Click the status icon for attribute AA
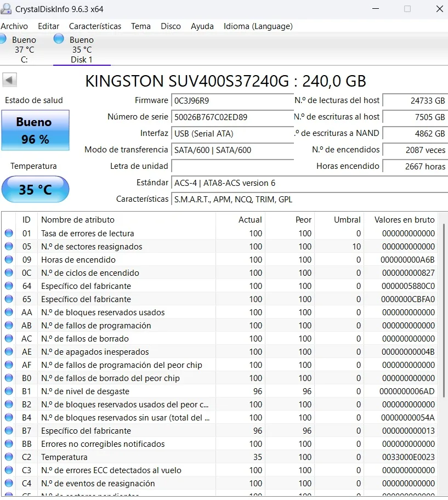The height and width of the screenshot is (500, 448). tap(9, 312)
